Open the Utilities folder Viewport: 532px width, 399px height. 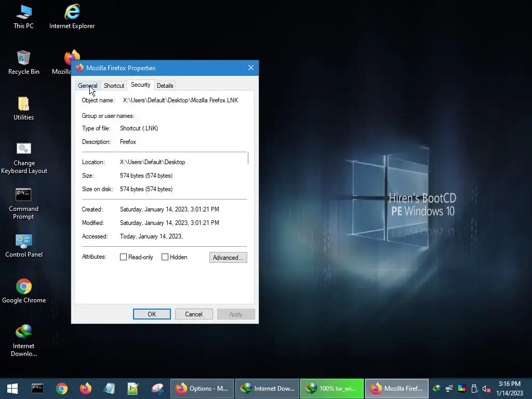pos(23,109)
